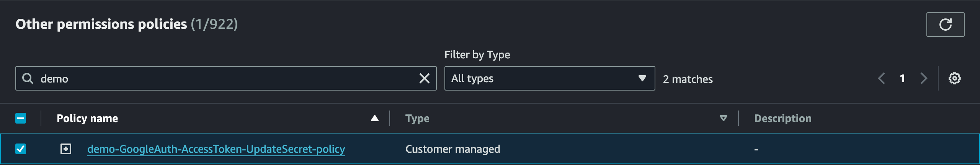Click the 2 matches label
This screenshot has height=165, width=980.
(x=688, y=79)
